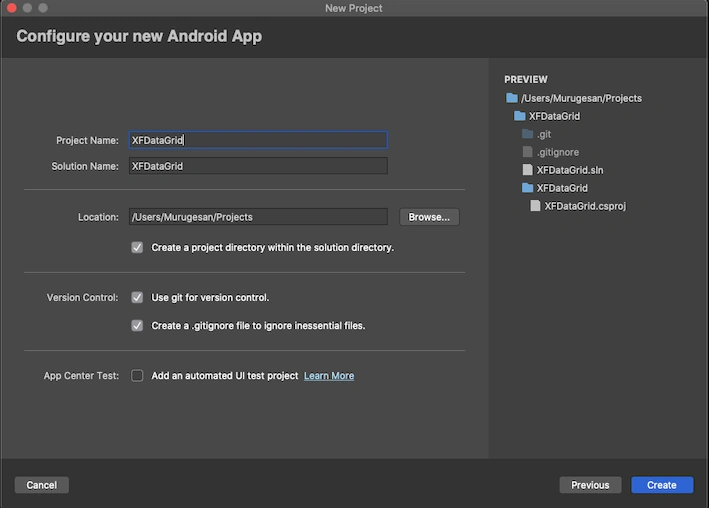Screen dimensions: 709x508
Task: Select XFDataGrid.sln text in preview
Action: pos(570,170)
